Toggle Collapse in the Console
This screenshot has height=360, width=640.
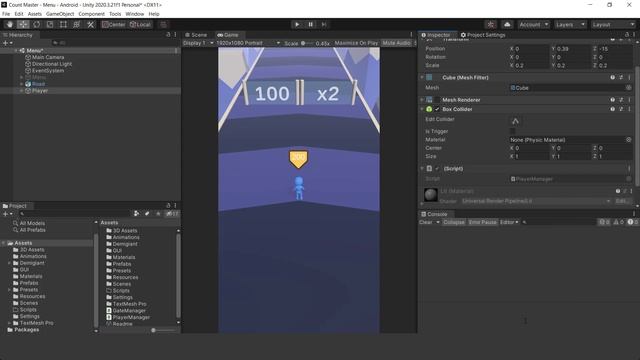coord(453,222)
